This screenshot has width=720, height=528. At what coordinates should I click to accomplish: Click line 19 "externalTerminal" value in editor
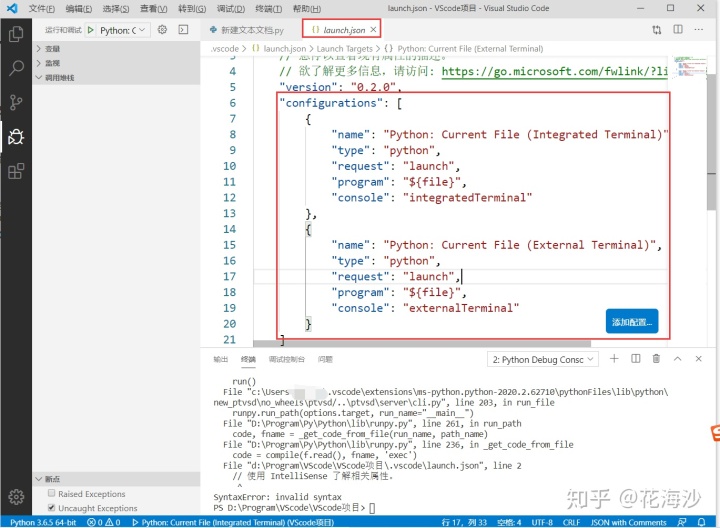pos(461,308)
